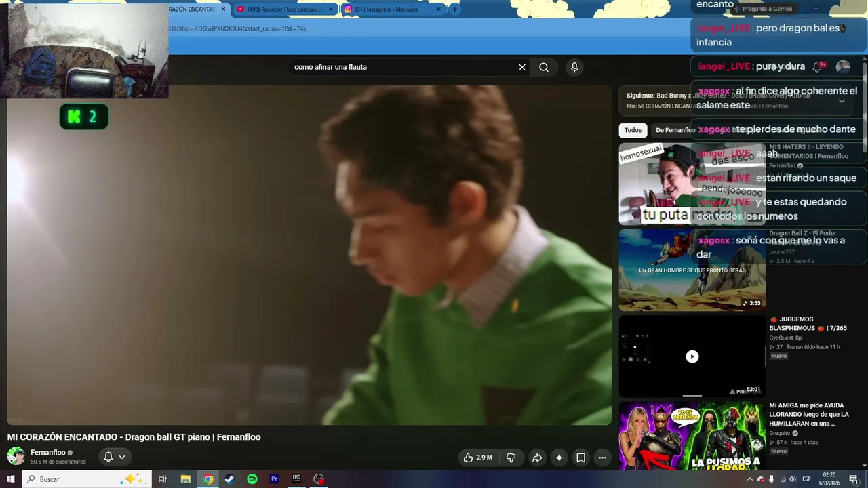This screenshot has height=488, width=868.
Task: Open the cloud sync icon in system tray
Action: [761, 479]
